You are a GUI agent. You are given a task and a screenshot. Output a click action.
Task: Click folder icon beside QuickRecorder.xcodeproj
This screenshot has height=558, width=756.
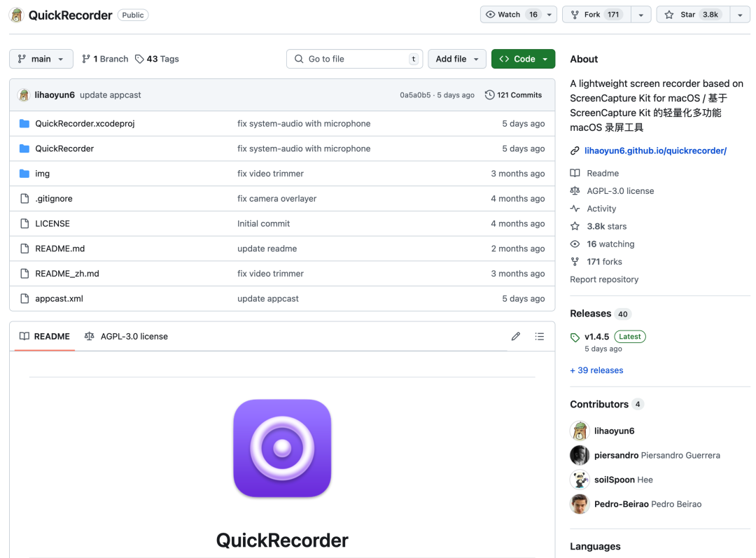pyautogui.click(x=24, y=123)
